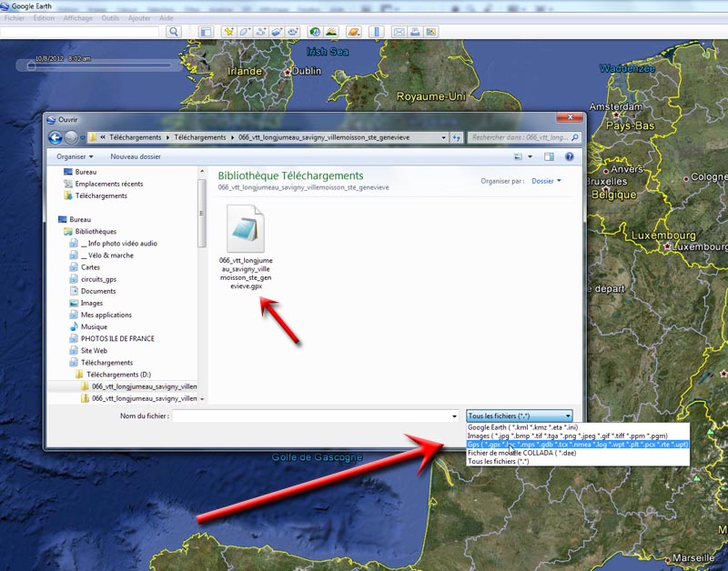
Task: Click the navigation pane scroll down arrow
Action: tap(202, 399)
